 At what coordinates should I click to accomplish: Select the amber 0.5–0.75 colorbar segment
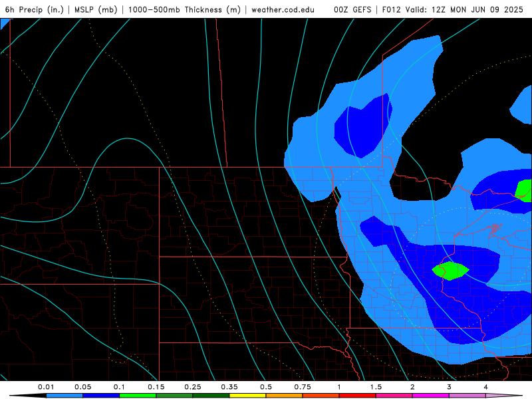tap(285, 396)
